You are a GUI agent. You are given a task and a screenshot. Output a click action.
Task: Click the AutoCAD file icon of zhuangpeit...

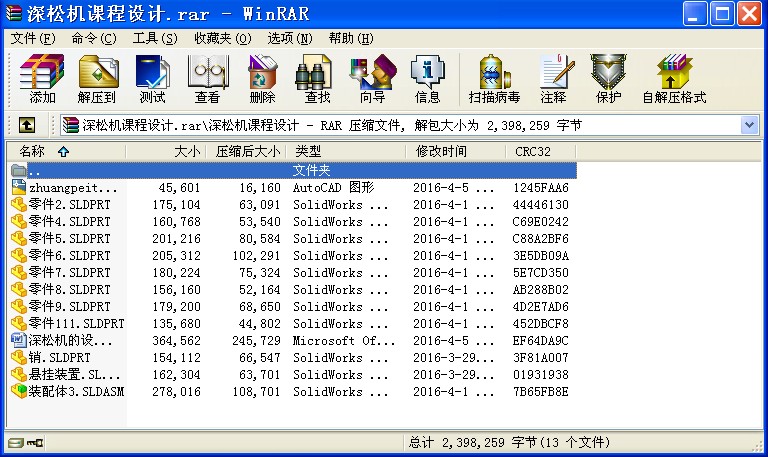[19, 187]
